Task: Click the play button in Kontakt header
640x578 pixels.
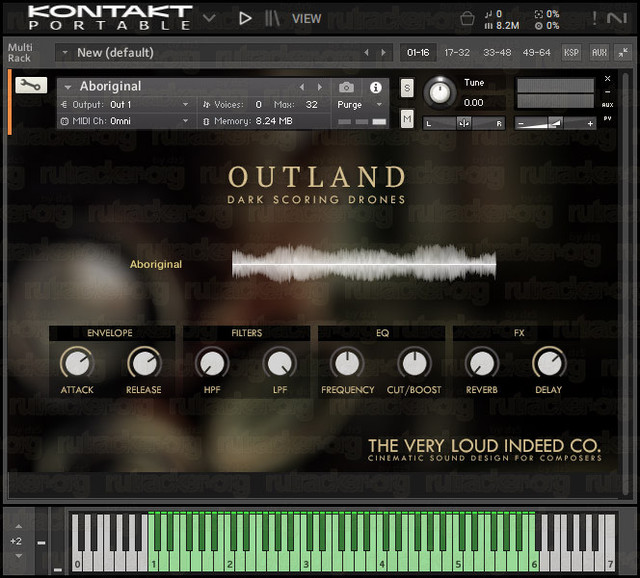Action: coord(244,18)
